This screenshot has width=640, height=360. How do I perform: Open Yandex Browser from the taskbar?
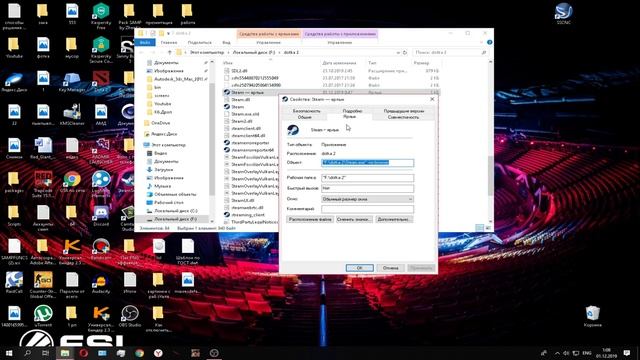coord(158,353)
